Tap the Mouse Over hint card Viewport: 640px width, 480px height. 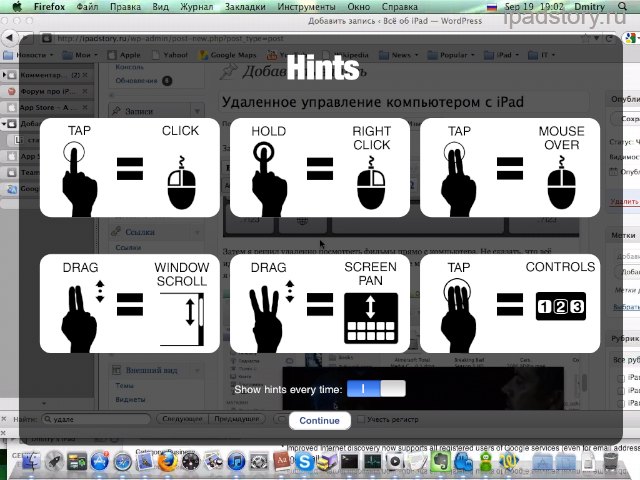tap(510, 167)
